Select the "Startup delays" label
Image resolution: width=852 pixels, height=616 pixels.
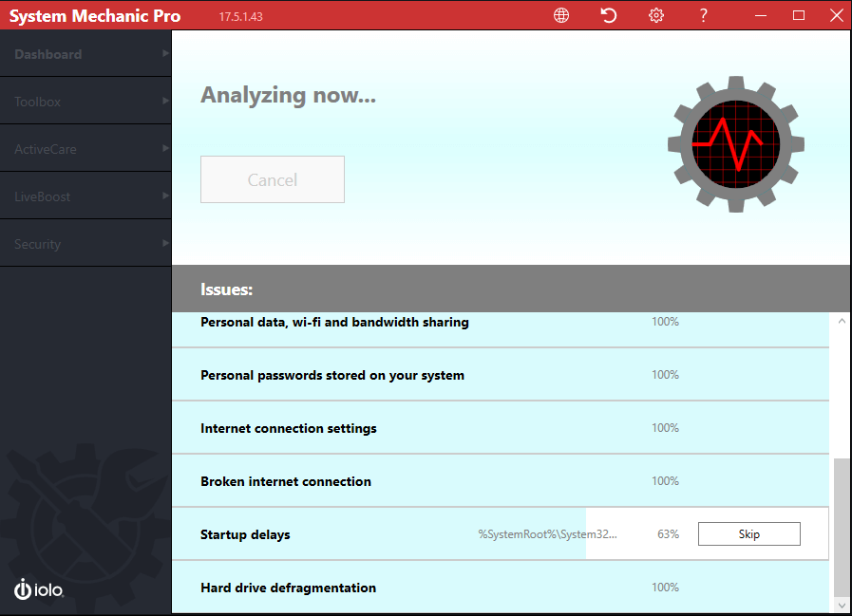click(245, 534)
